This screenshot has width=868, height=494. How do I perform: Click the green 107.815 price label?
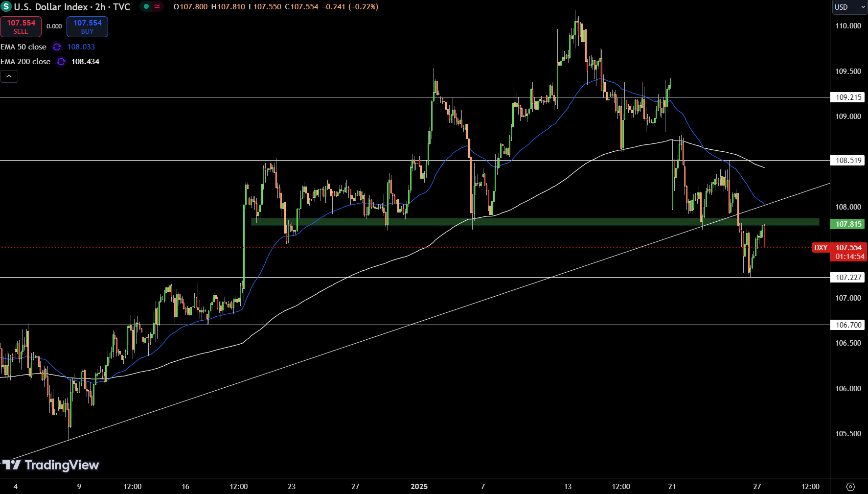[848, 224]
